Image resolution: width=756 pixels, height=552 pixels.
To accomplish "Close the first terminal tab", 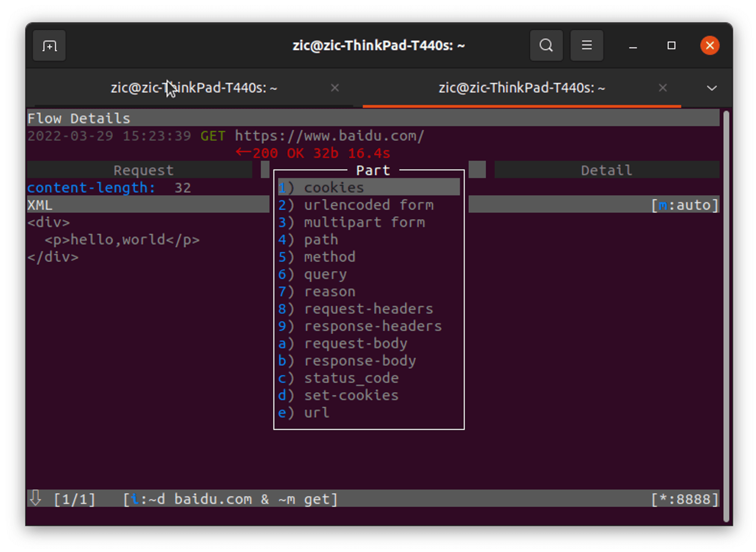I will click(x=335, y=88).
